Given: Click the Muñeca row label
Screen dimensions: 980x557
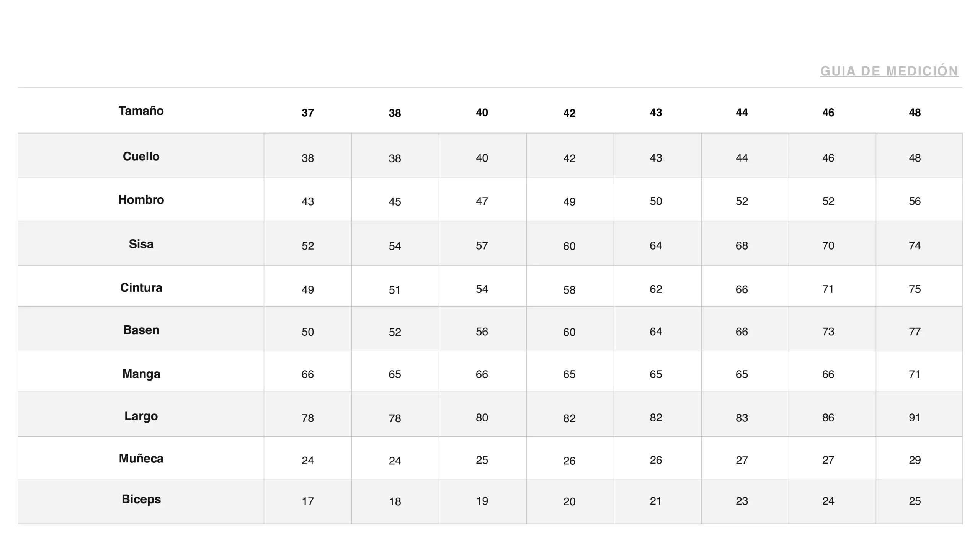Looking at the screenshot, I should click(141, 458).
